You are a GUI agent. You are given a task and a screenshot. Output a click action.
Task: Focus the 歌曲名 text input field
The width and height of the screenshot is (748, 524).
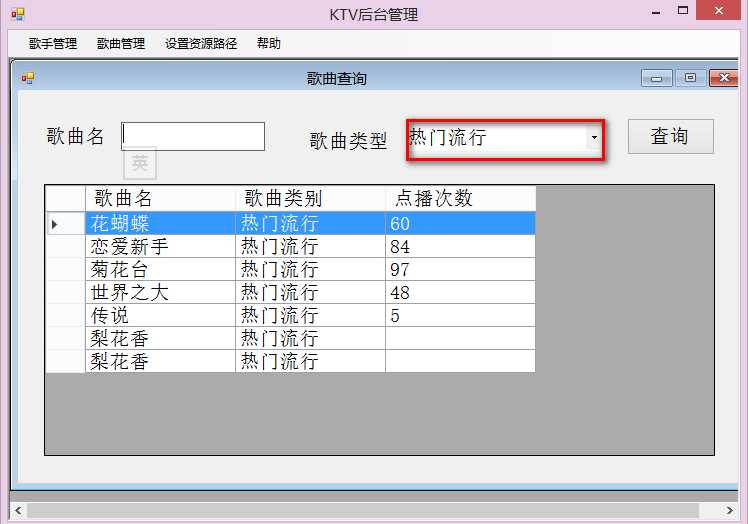(x=193, y=136)
